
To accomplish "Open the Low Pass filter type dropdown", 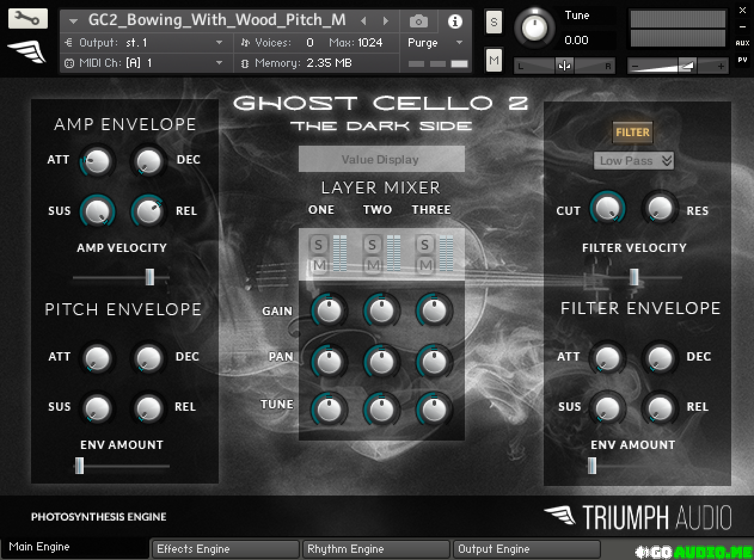I will [x=634, y=161].
